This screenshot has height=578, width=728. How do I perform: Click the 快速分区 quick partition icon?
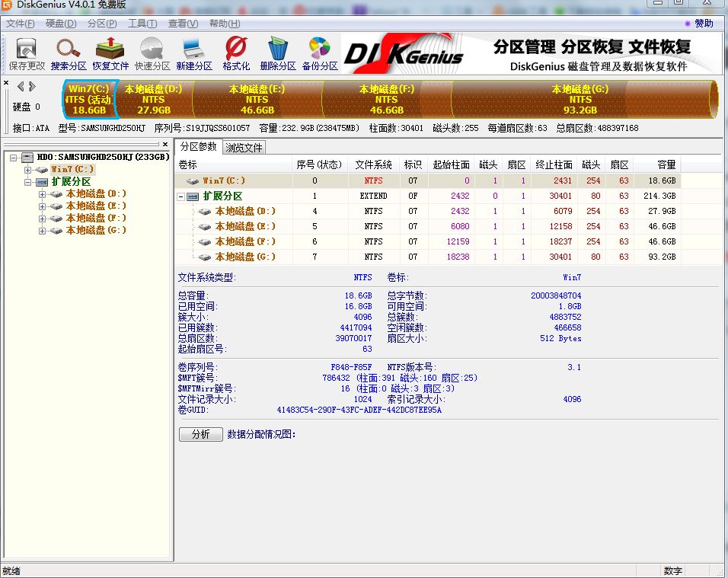click(152, 53)
